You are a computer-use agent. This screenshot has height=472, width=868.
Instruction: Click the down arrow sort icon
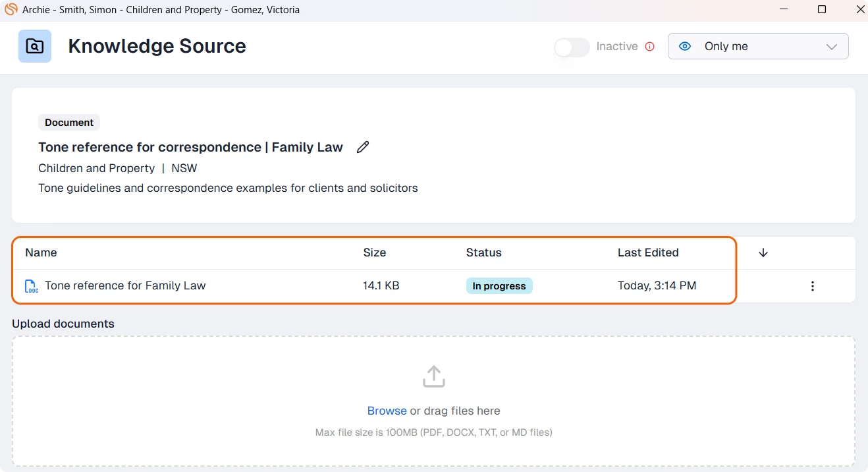763,252
